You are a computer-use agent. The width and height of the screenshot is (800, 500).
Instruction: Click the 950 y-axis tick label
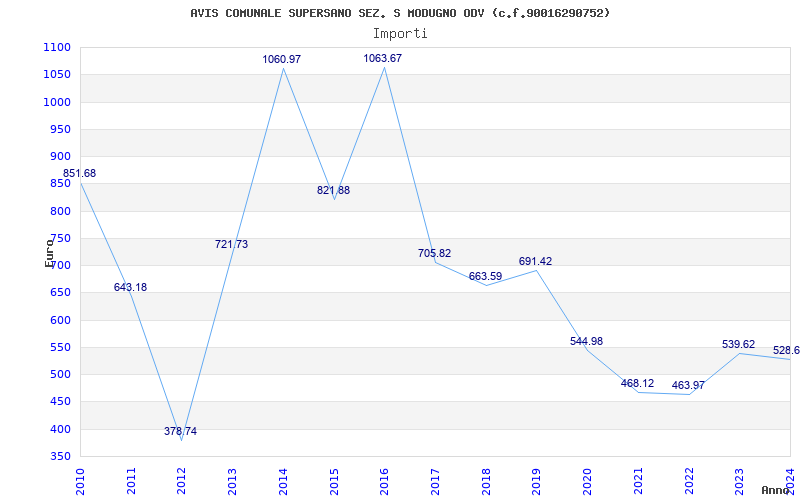(60, 129)
